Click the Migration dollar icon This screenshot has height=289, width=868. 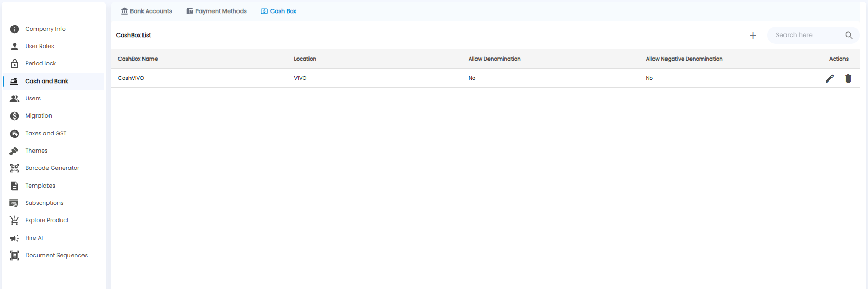pyautogui.click(x=15, y=116)
